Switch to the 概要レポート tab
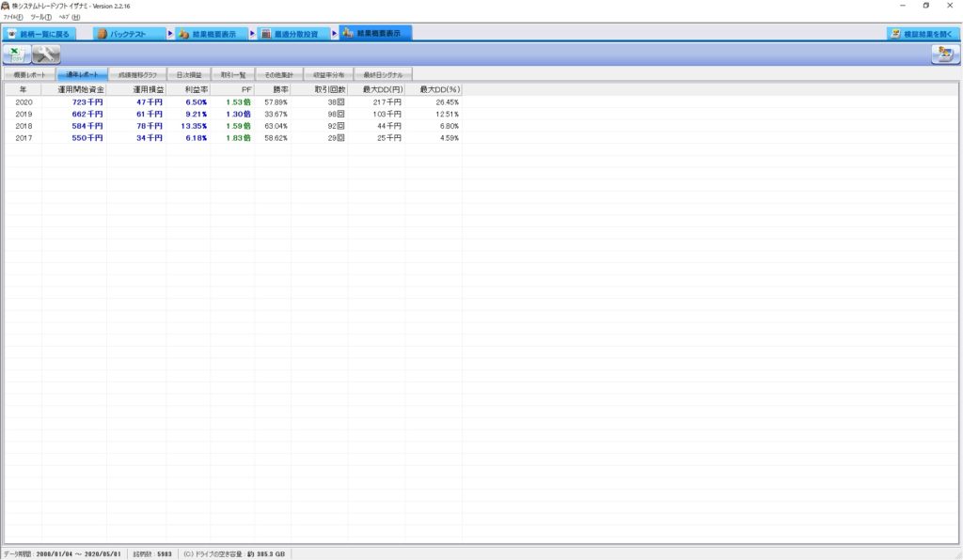The width and height of the screenshot is (963, 560). coord(28,74)
